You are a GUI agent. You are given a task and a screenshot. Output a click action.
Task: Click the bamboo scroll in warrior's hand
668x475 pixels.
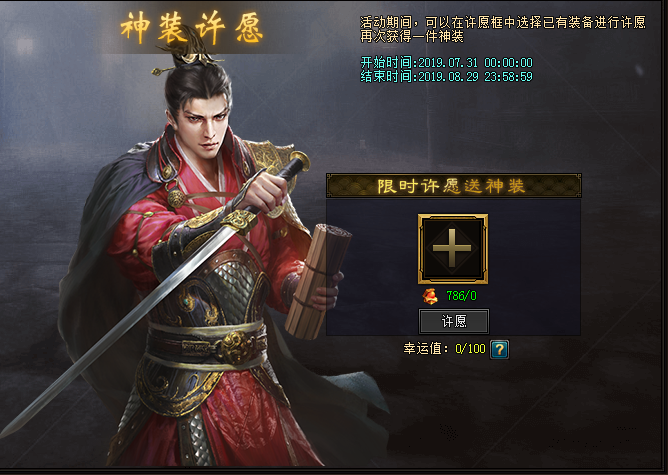click(317, 281)
